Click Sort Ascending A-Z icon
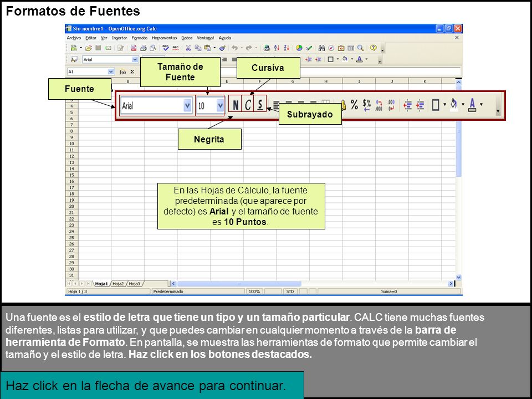Image resolution: width=532 pixels, height=399 pixels. tap(277, 48)
